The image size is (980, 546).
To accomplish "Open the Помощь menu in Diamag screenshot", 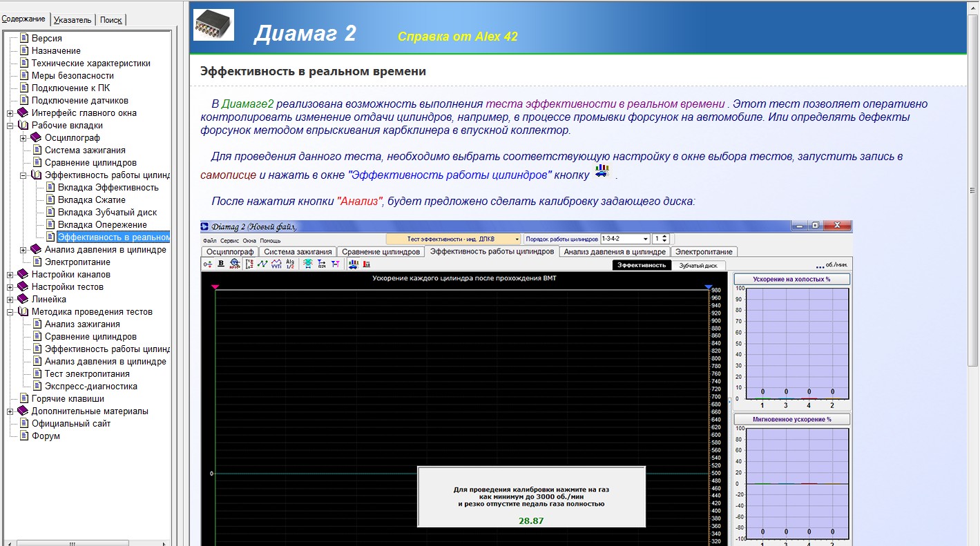I will [x=270, y=241].
